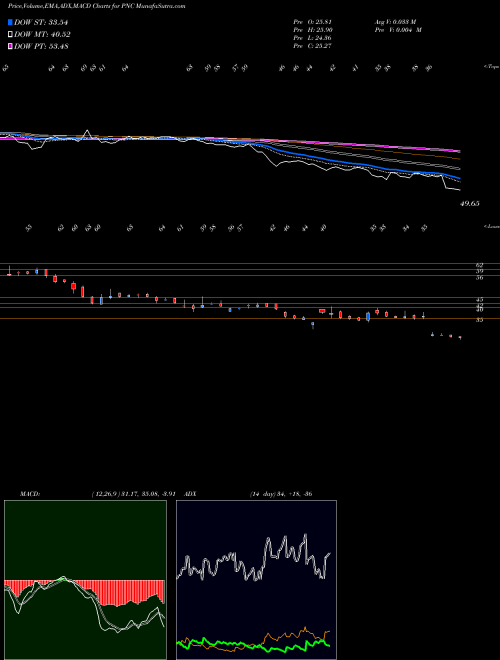Viewport: 500px width, 660px height.
Task: Click the 'Pre C: 25.27' close value
Action: (313, 46)
